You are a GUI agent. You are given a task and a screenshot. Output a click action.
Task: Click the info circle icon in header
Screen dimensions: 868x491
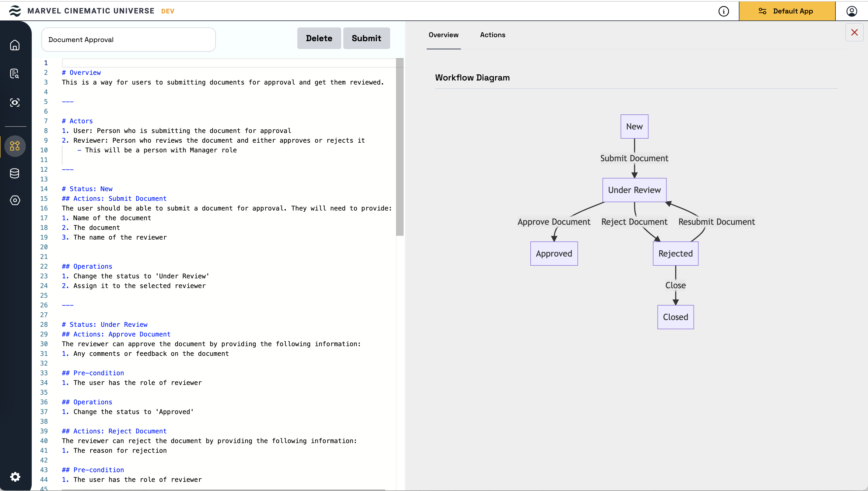coord(724,11)
